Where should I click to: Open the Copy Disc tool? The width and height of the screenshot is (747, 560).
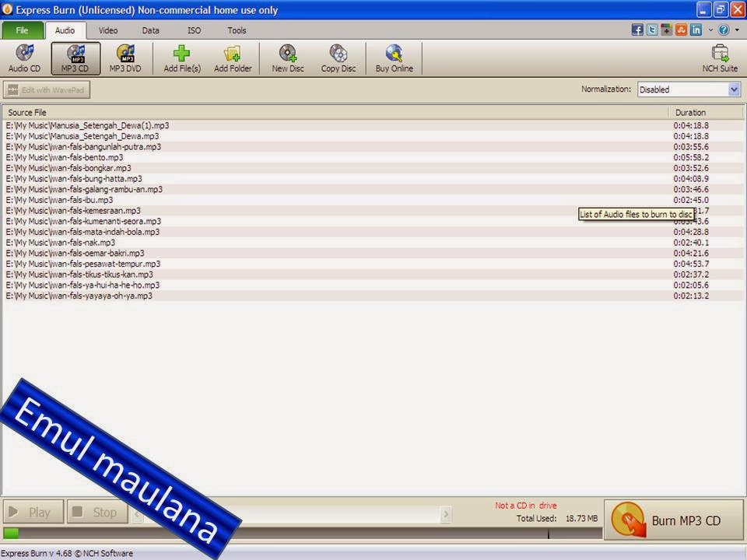[x=338, y=57]
